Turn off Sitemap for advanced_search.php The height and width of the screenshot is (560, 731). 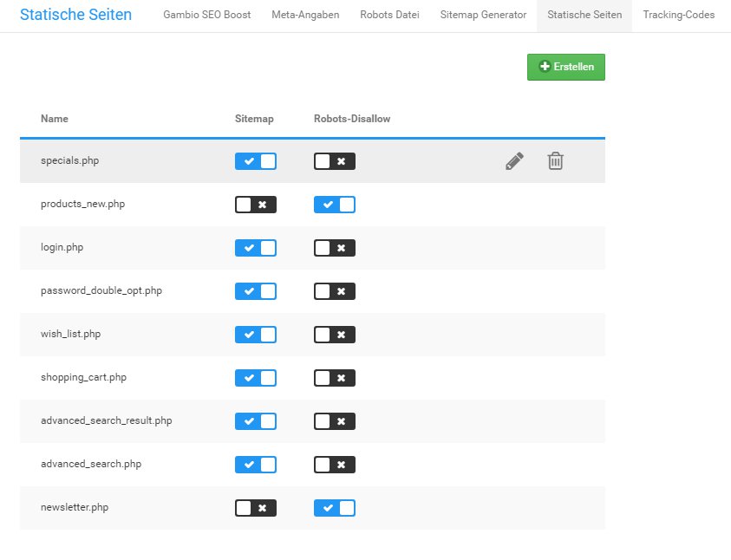click(255, 465)
